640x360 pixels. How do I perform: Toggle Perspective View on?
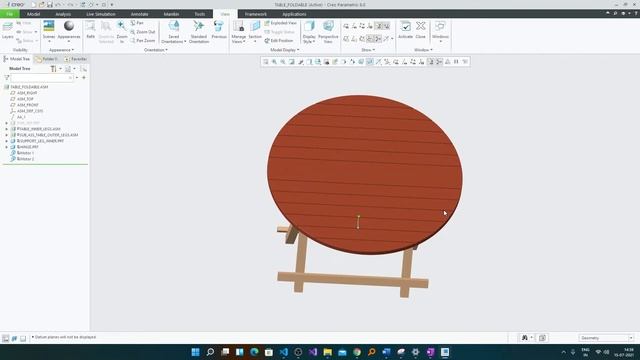point(328,32)
